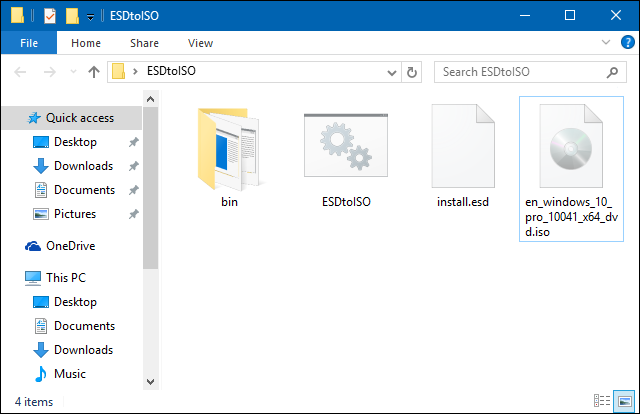Open Pictures under Quick access
The height and width of the screenshot is (414, 640).
coord(64,214)
